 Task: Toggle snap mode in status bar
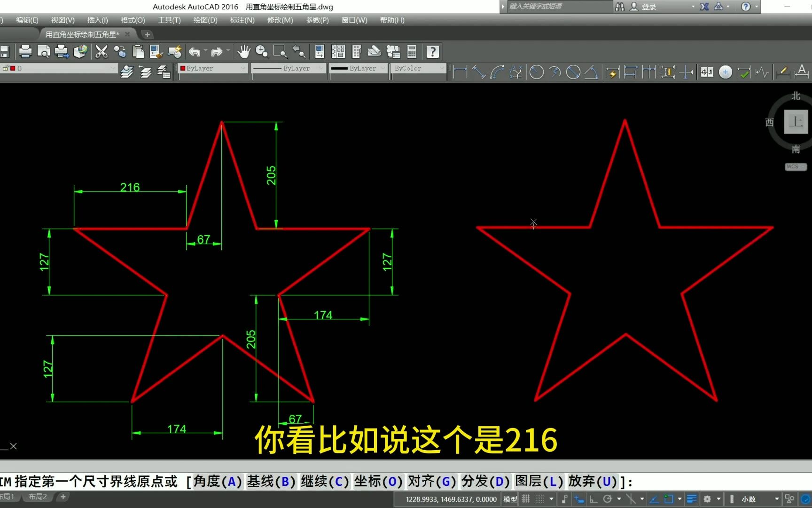pyautogui.click(x=539, y=499)
